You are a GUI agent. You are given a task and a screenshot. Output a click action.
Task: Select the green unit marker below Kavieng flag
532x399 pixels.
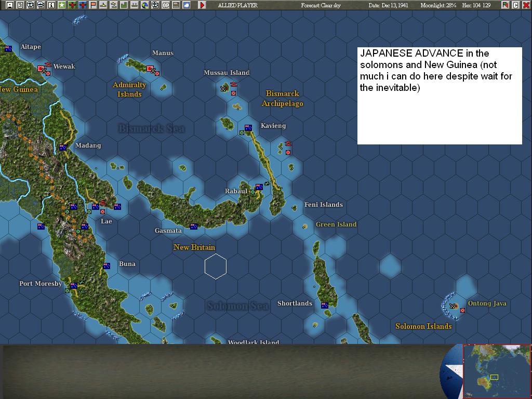(242, 133)
